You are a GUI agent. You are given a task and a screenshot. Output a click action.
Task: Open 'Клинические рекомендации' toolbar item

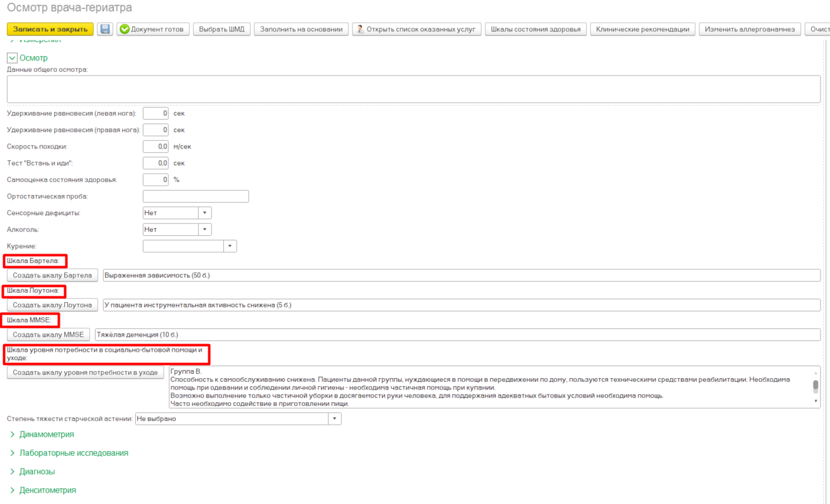tap(642, 29)
